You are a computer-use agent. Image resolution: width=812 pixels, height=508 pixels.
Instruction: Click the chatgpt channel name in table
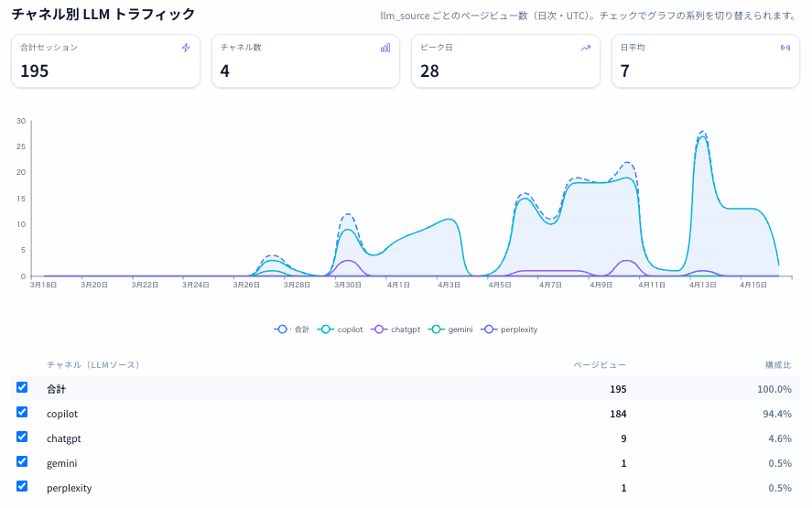point(64,438)
